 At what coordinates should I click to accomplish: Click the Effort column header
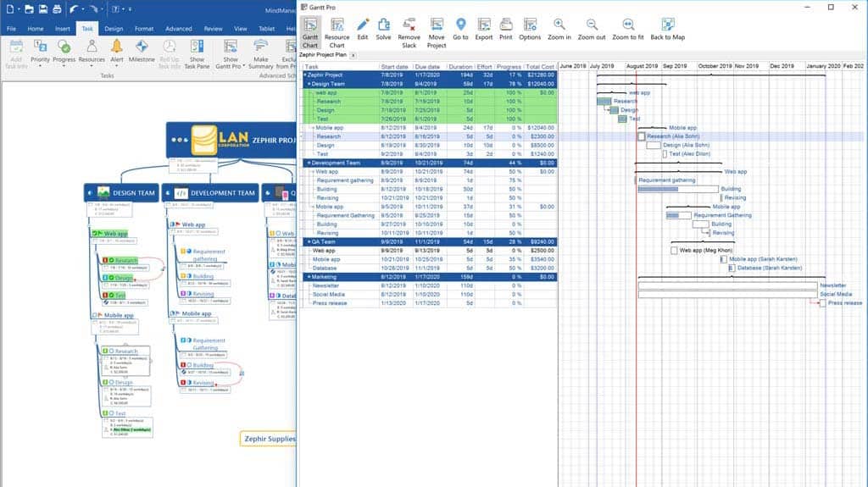484,67
